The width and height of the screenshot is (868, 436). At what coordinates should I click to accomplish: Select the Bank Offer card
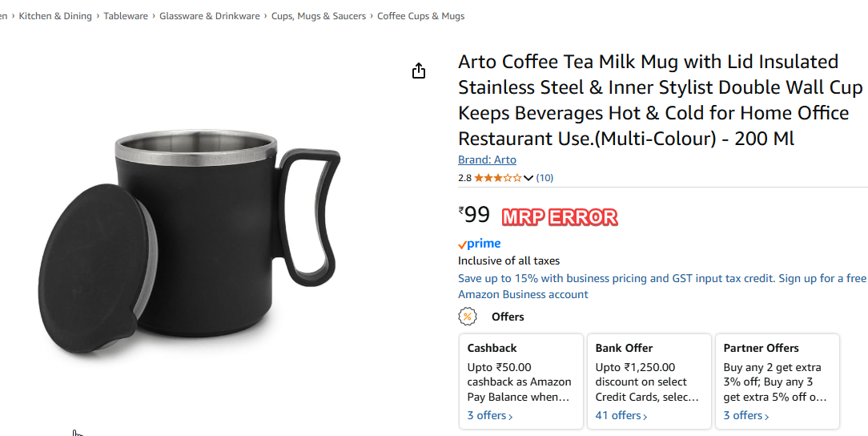tap(649, 381)
